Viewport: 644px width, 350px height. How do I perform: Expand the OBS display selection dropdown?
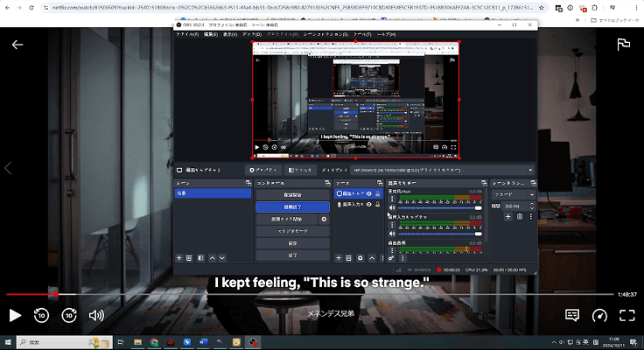click(530, 170)
